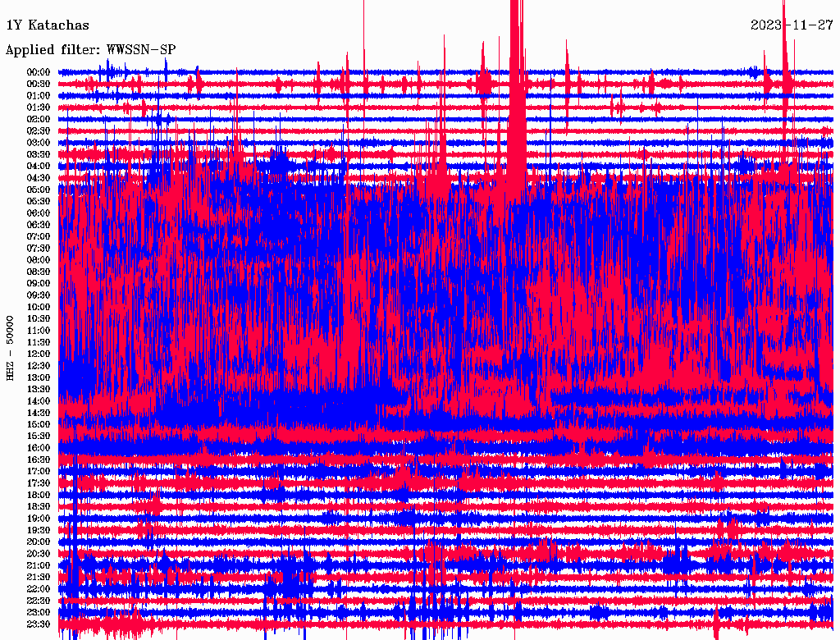Select the 18:00 time label
This screenshot has width=840, height=640.
point(39,496)
